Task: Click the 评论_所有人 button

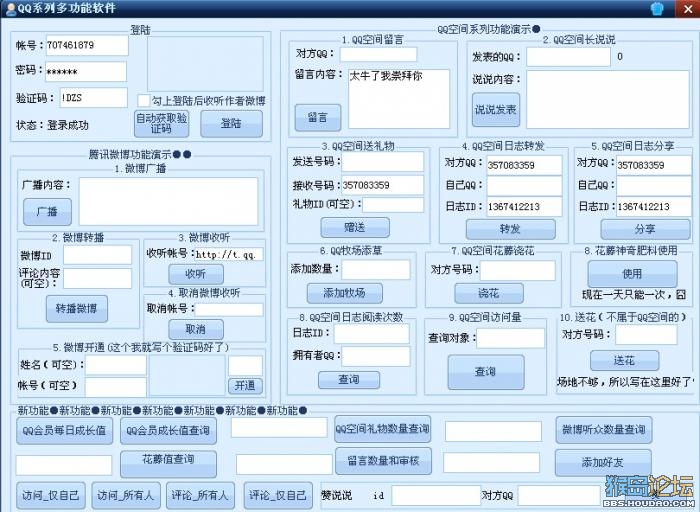Action: click(x=200, y=495)
